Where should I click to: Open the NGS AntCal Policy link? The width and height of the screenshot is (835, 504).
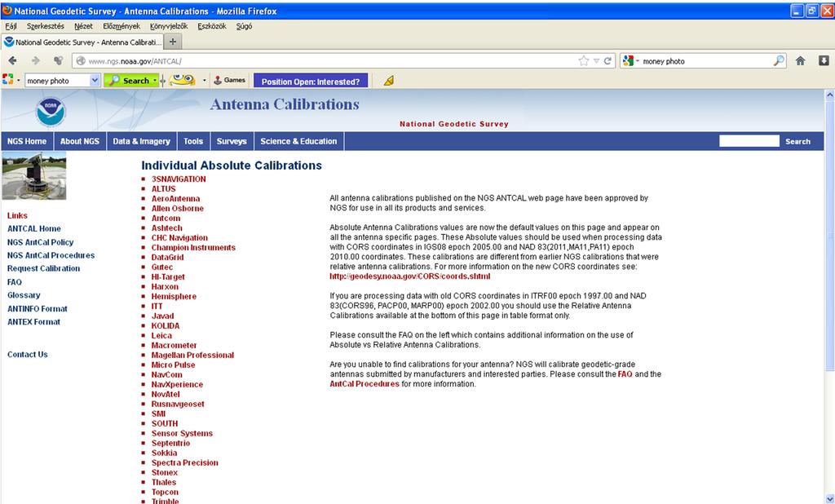[41, 242]
